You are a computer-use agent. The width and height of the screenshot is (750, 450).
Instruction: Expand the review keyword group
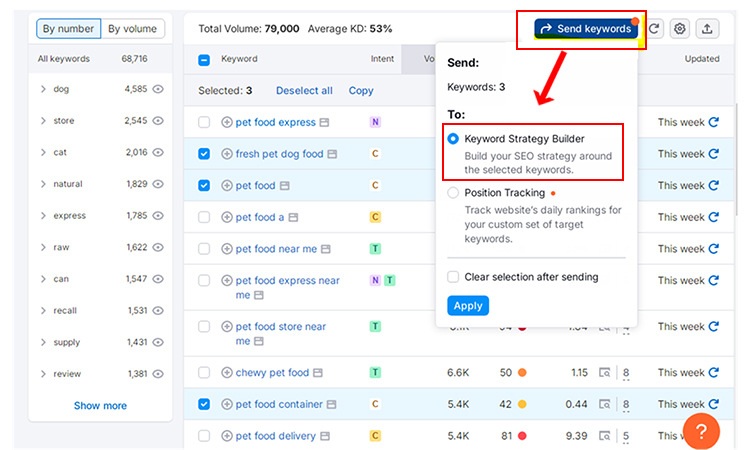tap(43, 373)
